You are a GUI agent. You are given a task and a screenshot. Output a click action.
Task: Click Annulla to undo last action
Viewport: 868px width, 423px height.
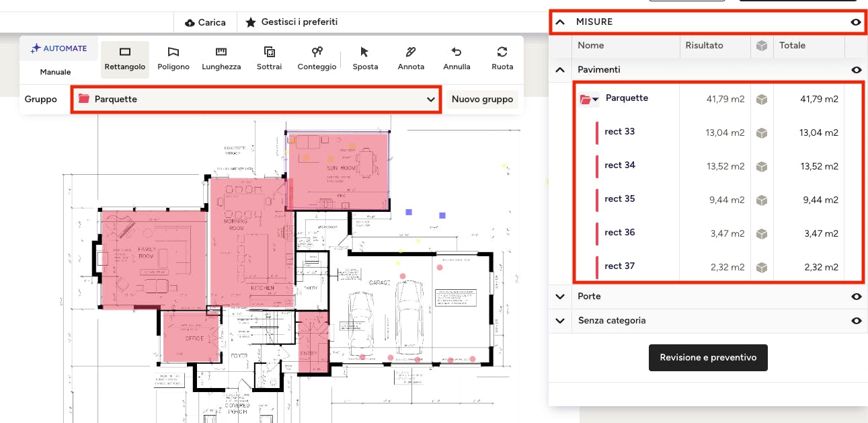(x=457, y=59)
